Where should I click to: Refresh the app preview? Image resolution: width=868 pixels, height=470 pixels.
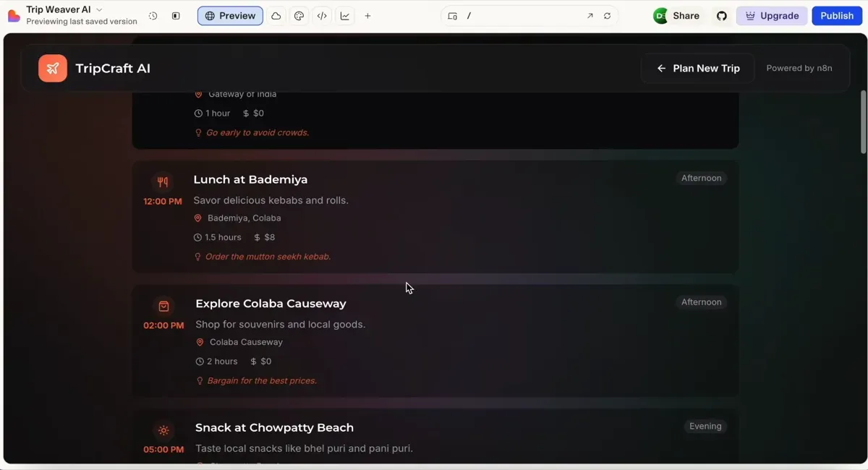pos(607,15)
